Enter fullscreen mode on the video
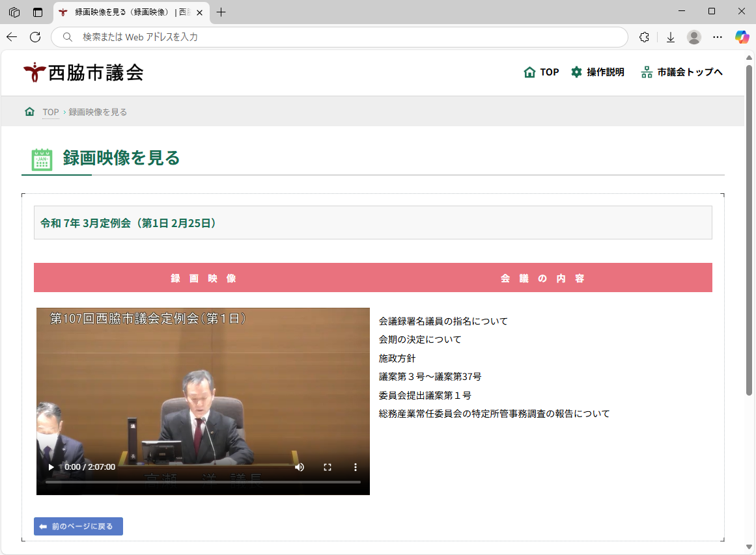This screenshot has height=555, width=756. [328, 467]
